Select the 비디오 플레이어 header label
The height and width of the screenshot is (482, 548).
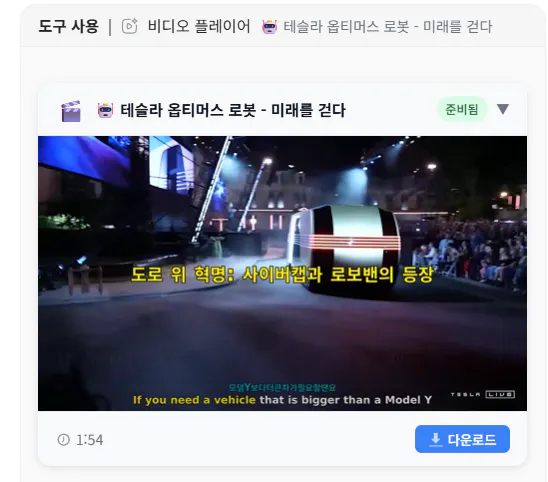199,26
